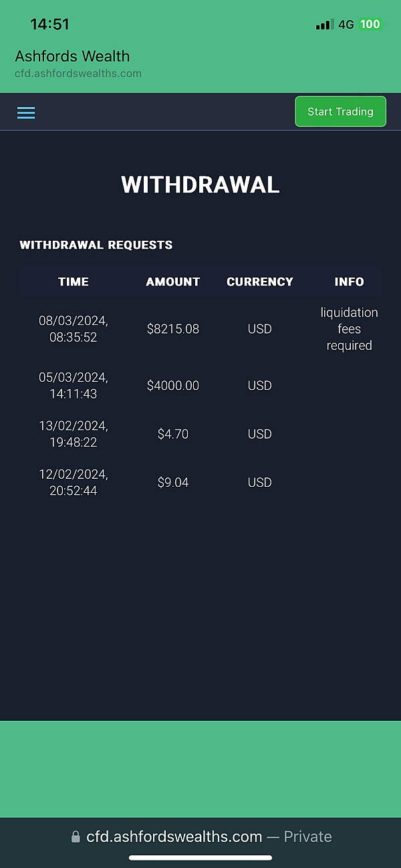
Task: Tap the Ashfords Wealth page title
Action: (72, 56)
